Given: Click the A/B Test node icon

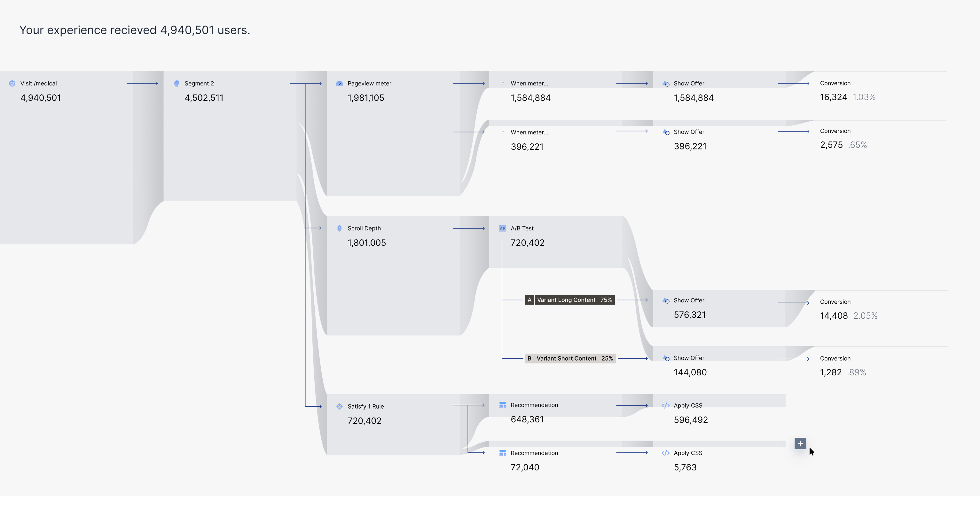Looking at the screenshot, I should [503, 228].
